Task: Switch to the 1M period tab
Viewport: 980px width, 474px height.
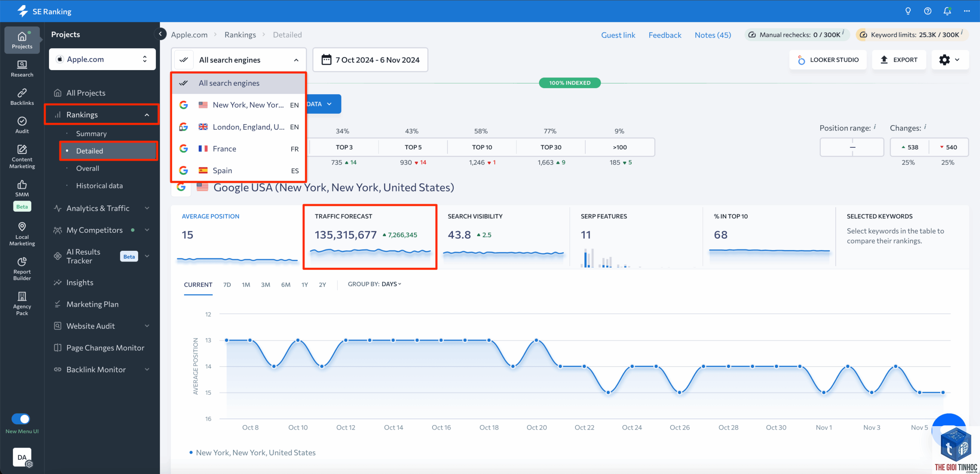Action: coord(246,284)
